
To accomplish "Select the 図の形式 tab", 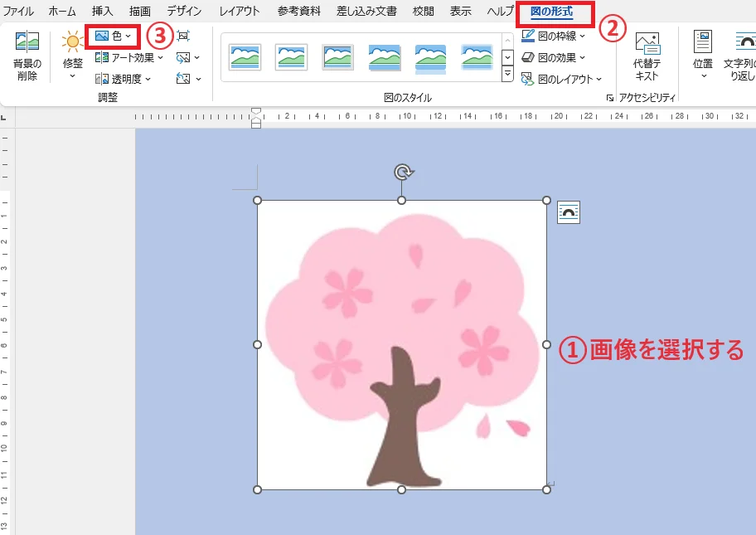I will 551,11.
